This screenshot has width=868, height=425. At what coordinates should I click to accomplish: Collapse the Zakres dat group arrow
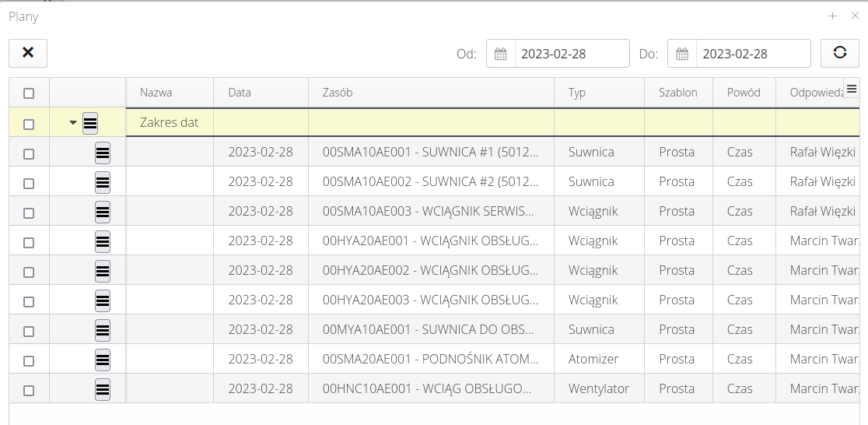click(73, 123)
